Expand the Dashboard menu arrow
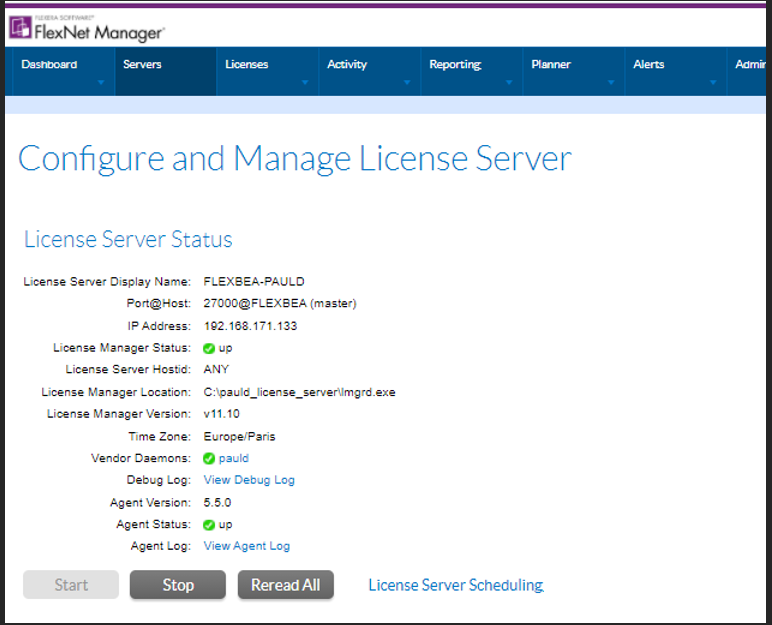Image resolution: width=772 pixels, height=625 pixels. click(101, 82)
